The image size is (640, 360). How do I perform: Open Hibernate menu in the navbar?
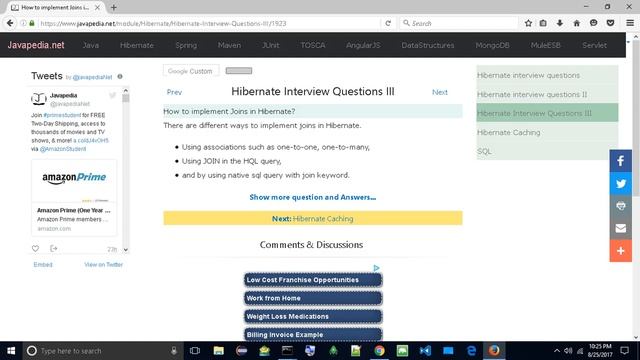point(137,45)
